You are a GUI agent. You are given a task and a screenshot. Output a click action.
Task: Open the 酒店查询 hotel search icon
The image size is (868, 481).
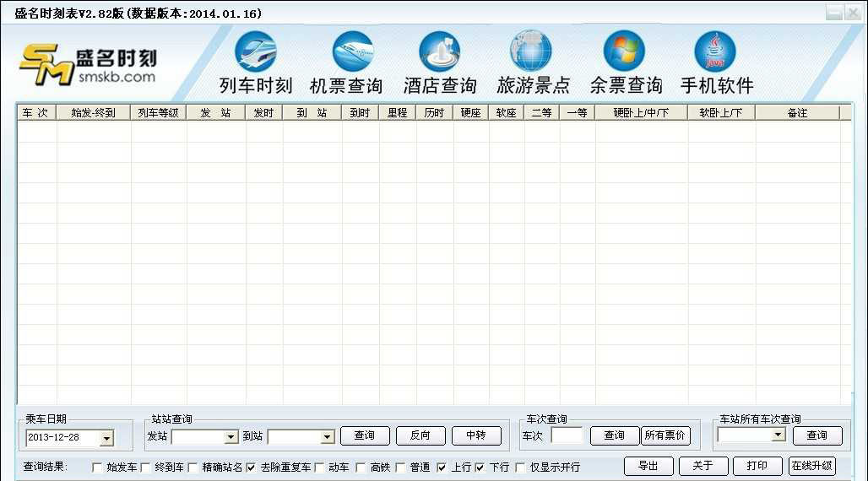coord(439,52)
